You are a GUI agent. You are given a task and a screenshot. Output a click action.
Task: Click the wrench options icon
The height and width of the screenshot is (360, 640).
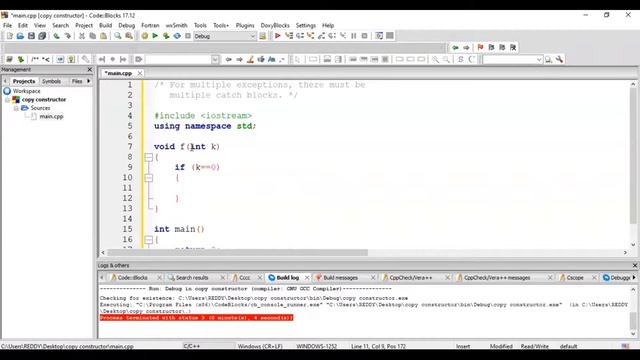(560, 60)
